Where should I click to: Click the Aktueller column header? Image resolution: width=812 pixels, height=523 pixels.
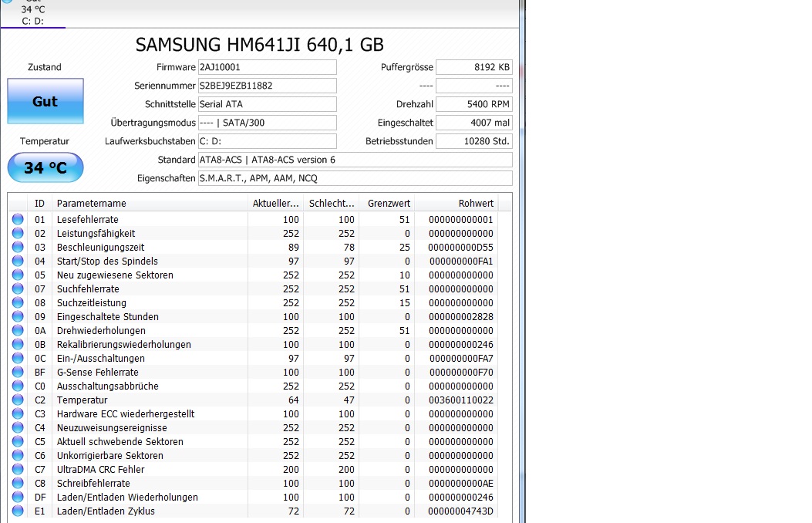(x=275, y=204)
